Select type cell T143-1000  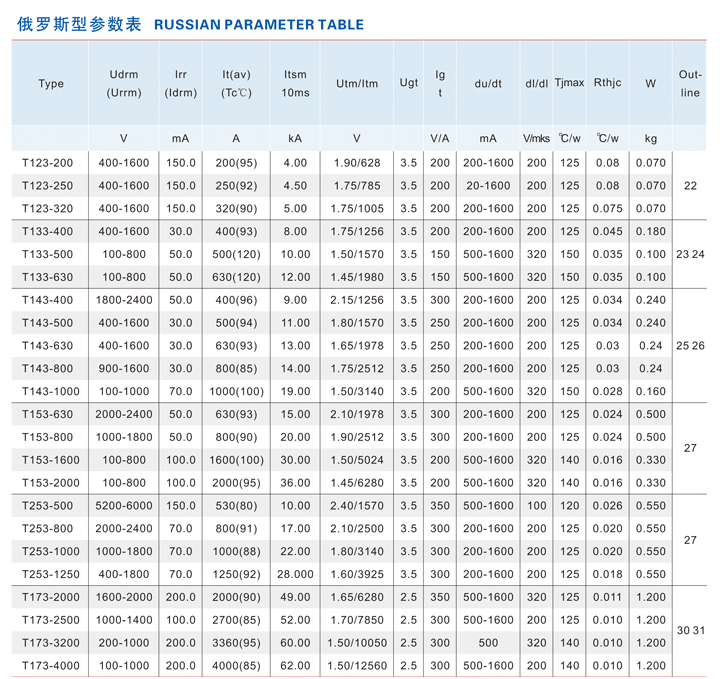pyautogui.click(x=51, y=392)
